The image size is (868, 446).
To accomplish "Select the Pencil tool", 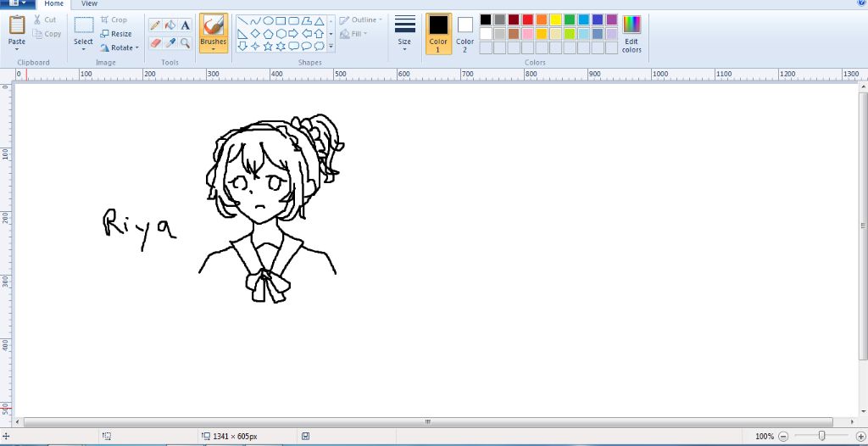I will tap(156, 25).
